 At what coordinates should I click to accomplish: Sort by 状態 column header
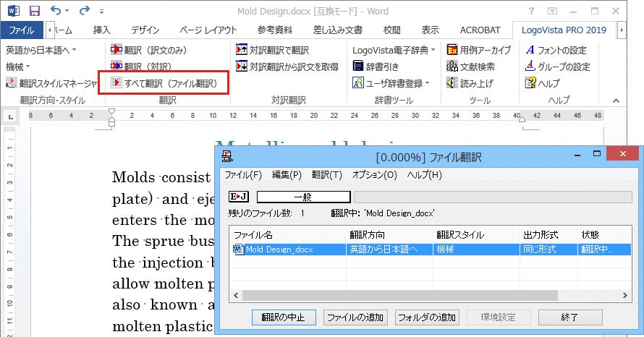coord(605,235)
